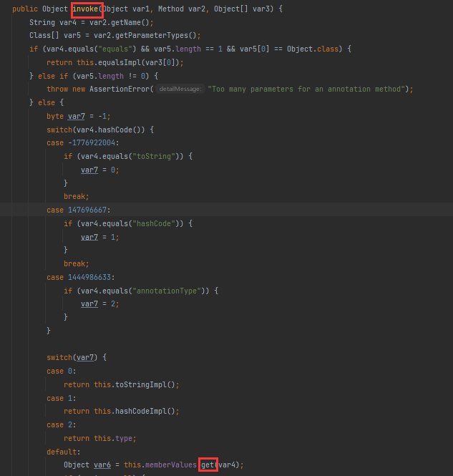Click the default: label
Image resolution: width=453 pixels, height=476 pixels.
tap(64, 452)
